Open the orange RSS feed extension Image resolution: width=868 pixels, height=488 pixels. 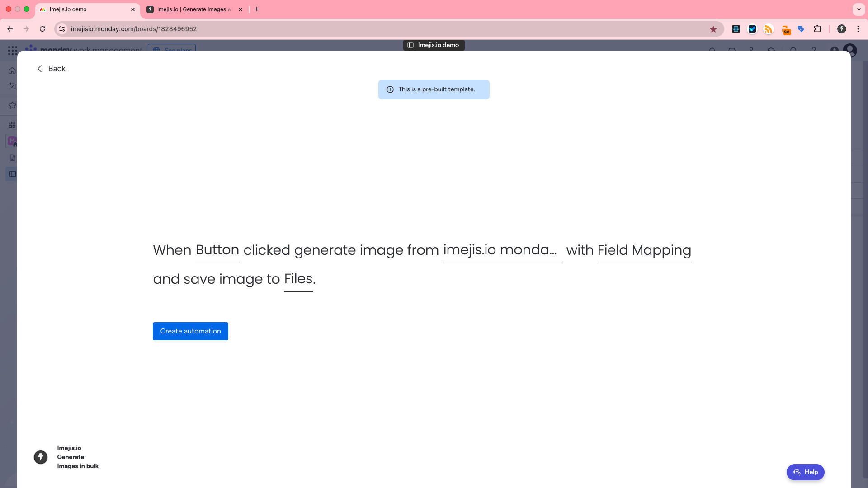769,29
